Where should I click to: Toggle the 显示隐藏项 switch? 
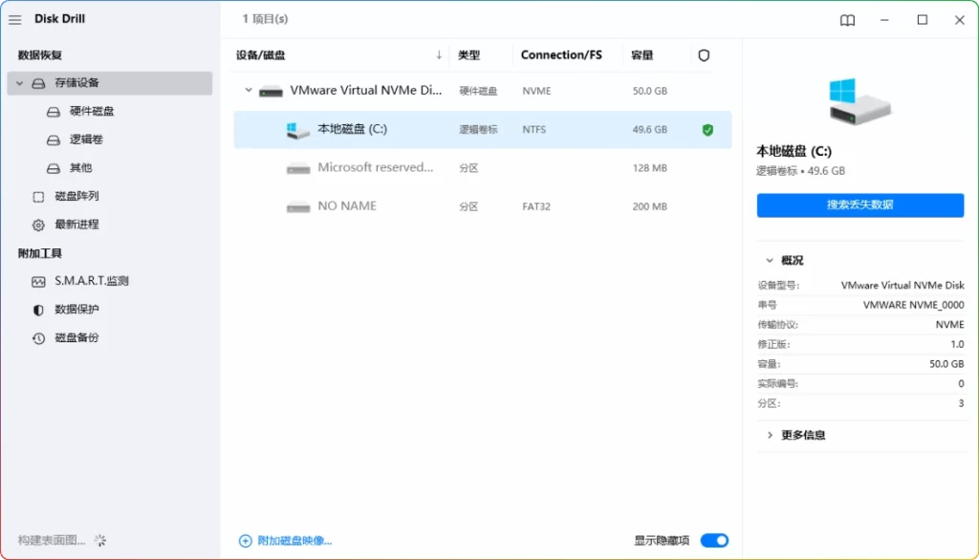pos(713,540)
